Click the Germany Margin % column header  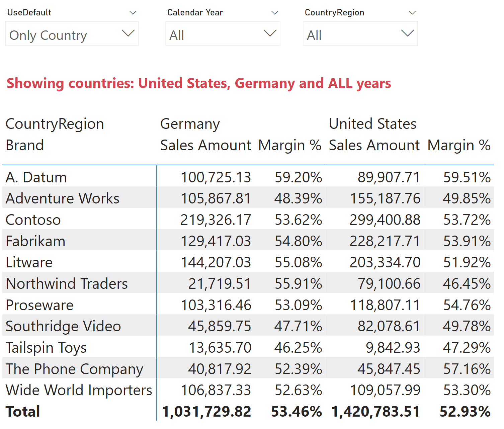(290, 145)
